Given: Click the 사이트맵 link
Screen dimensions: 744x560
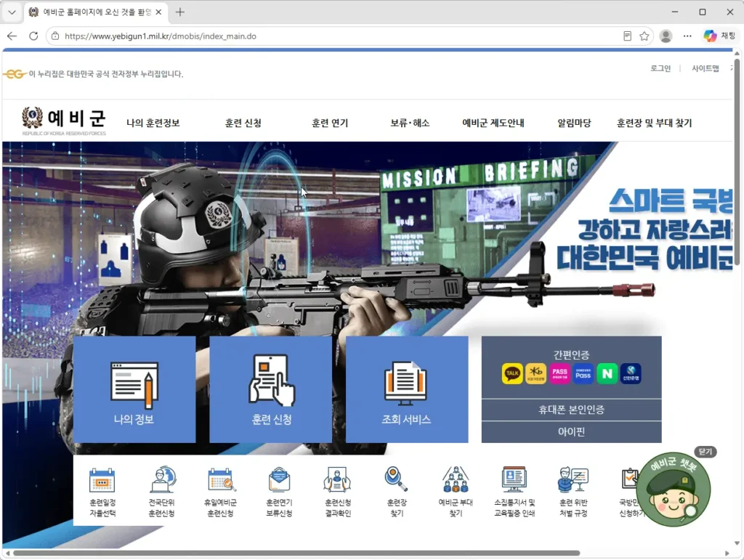Looking at the screenshot, I should point(705,69).
